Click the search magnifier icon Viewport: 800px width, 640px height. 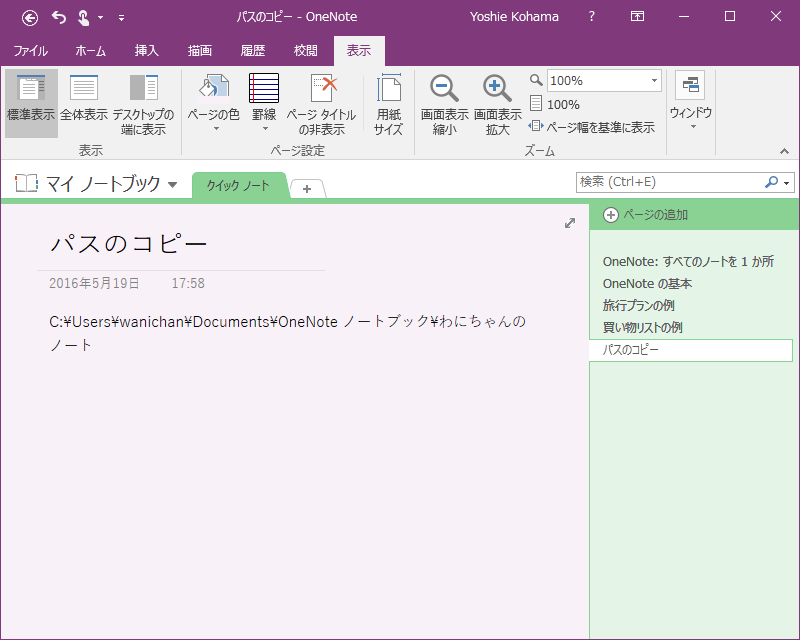[771, 182]
